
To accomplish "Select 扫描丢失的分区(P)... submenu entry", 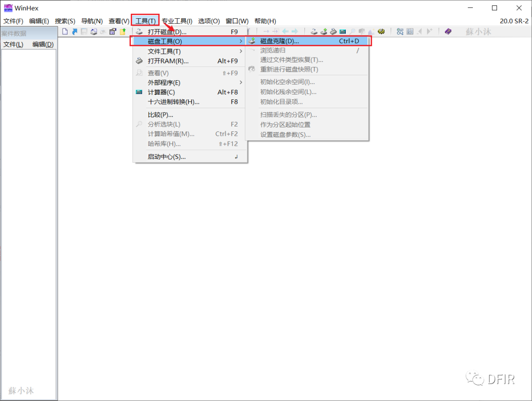I will [x=307, y=115].
